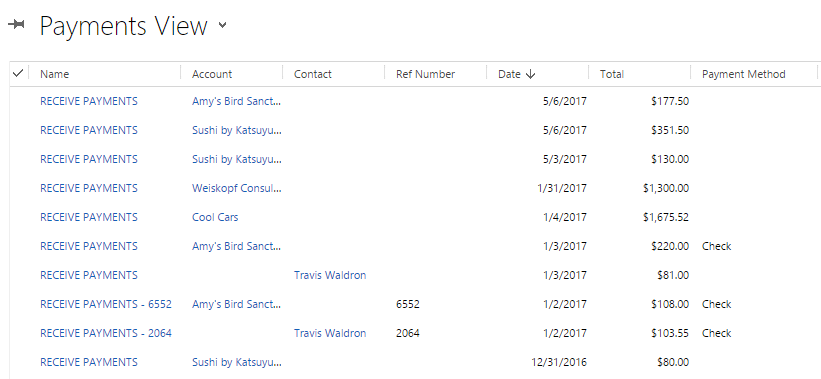Viewport: 821px width, 379px height.
Task: Open the $177.50 RECEIVE PAYMENTS record
Action: (x=89, y=101)
